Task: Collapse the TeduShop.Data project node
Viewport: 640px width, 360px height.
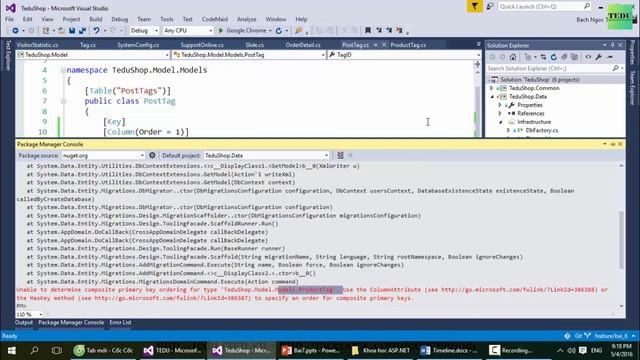Action: (x=492, y=97)
